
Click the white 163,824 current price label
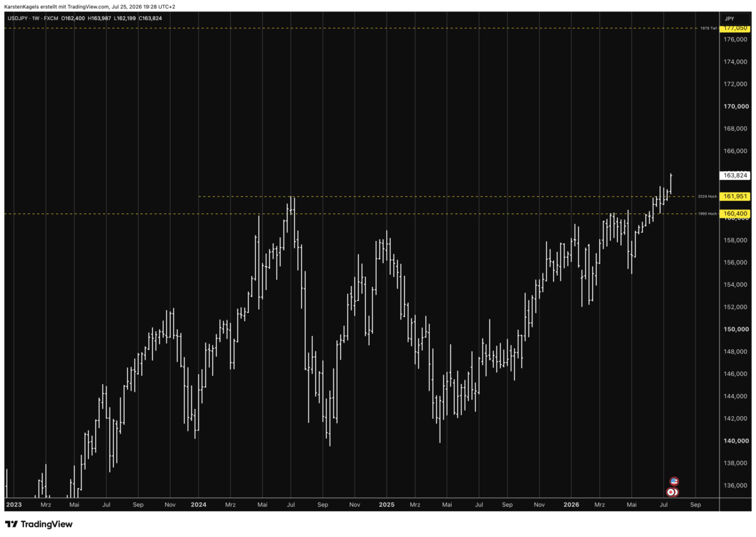735,176
